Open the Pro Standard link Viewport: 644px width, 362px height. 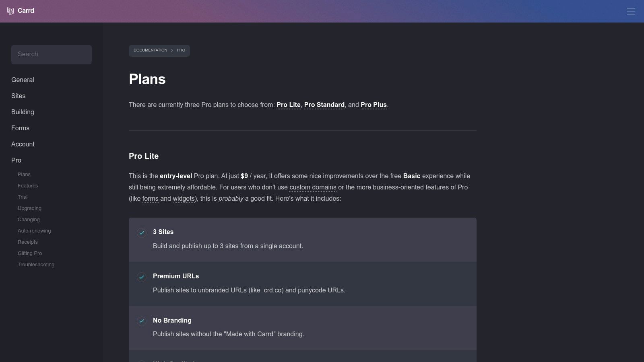point(324,105)
